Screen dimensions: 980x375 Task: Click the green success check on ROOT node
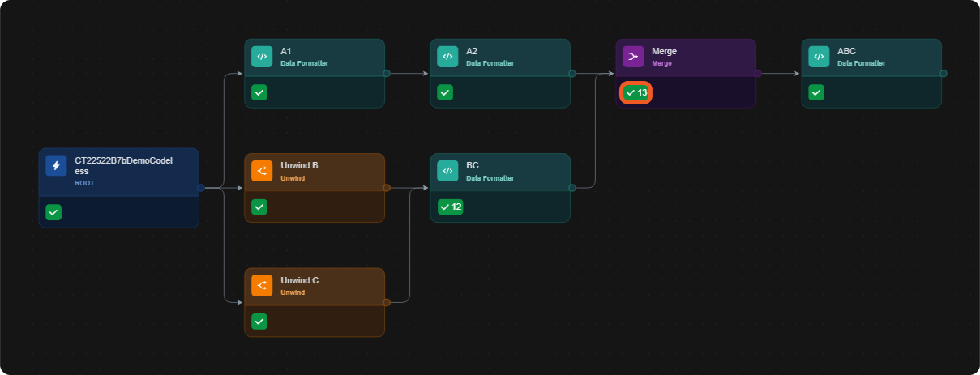click(x=53, y=212)
